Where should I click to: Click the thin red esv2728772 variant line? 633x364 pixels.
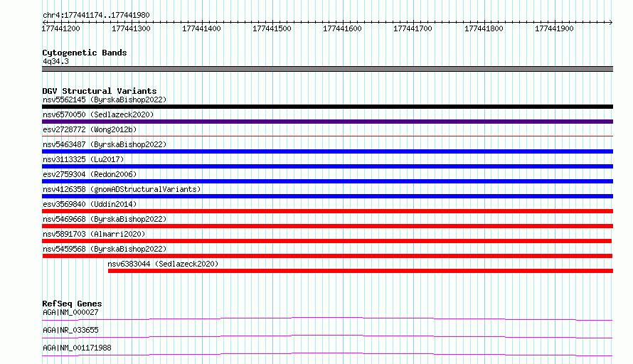click(x=327, y=136)
